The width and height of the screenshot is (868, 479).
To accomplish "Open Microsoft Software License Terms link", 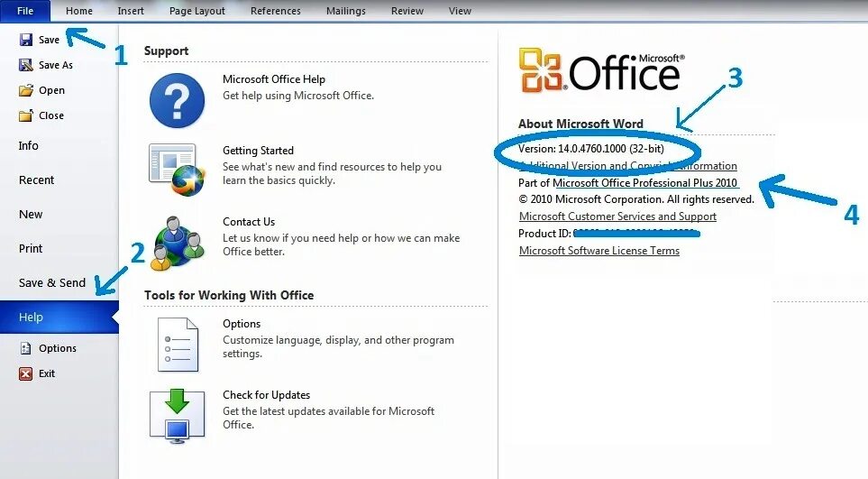I will [599, 251].
